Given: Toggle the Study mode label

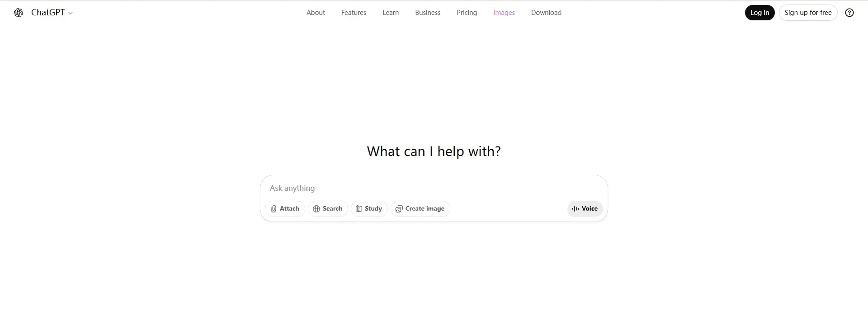Looking at the screenshot, I should pyautogui.click(x=373, y=209).
